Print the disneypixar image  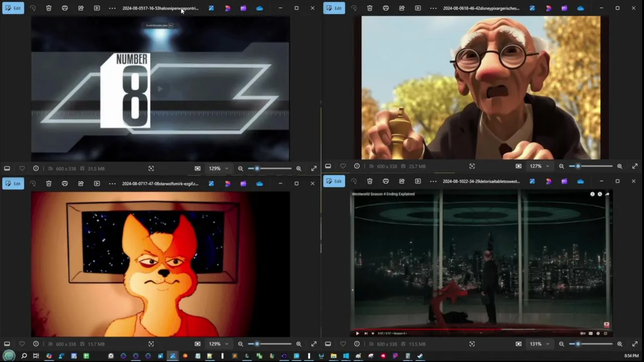[386, 8]
